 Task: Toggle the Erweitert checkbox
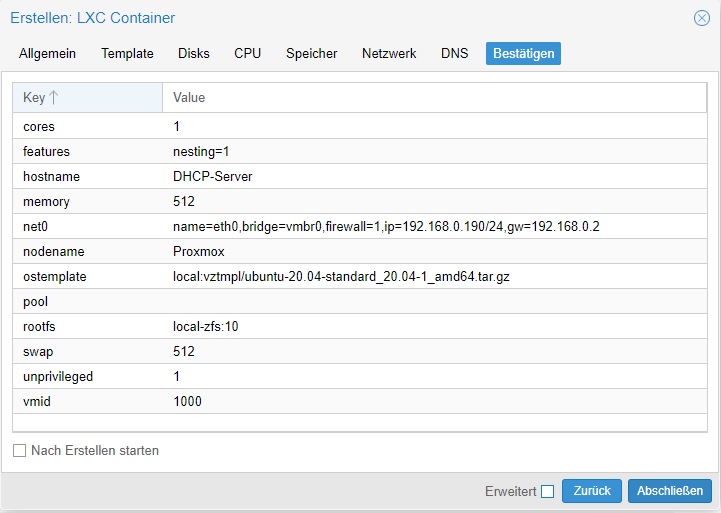[547, 491]
